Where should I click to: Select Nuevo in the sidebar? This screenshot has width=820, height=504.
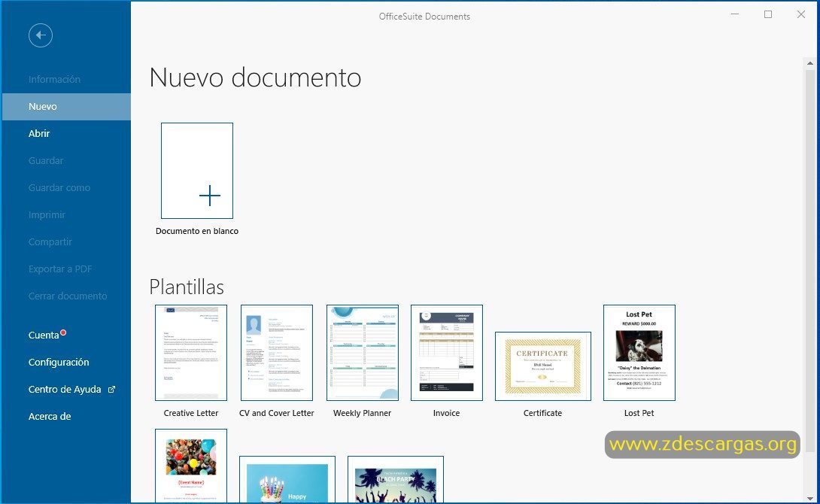66,107
